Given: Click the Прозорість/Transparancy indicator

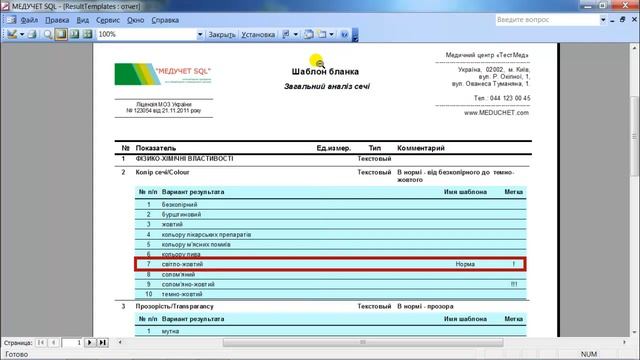Looking at the screenshot, I should [175, 306].
